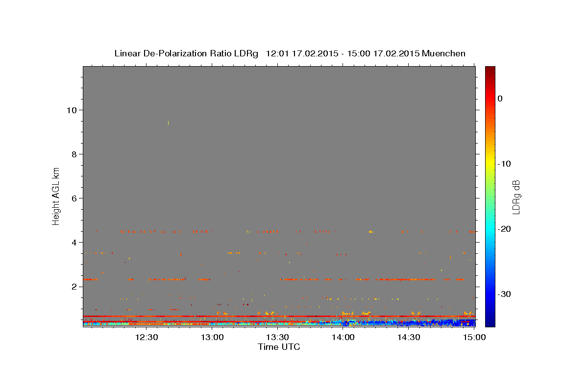
Task: Click the 14:30 time tick label
Action: point(409,337)
